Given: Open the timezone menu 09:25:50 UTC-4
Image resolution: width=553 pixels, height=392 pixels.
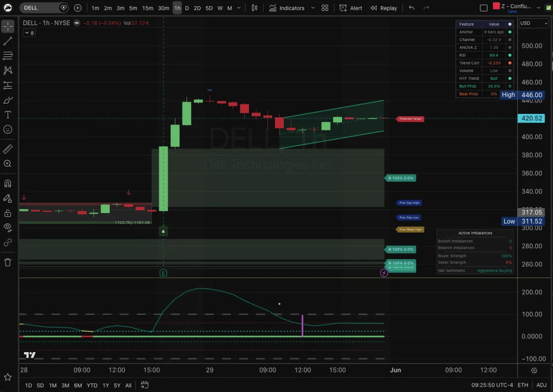Looking at the screenshot, I should 492,385.
